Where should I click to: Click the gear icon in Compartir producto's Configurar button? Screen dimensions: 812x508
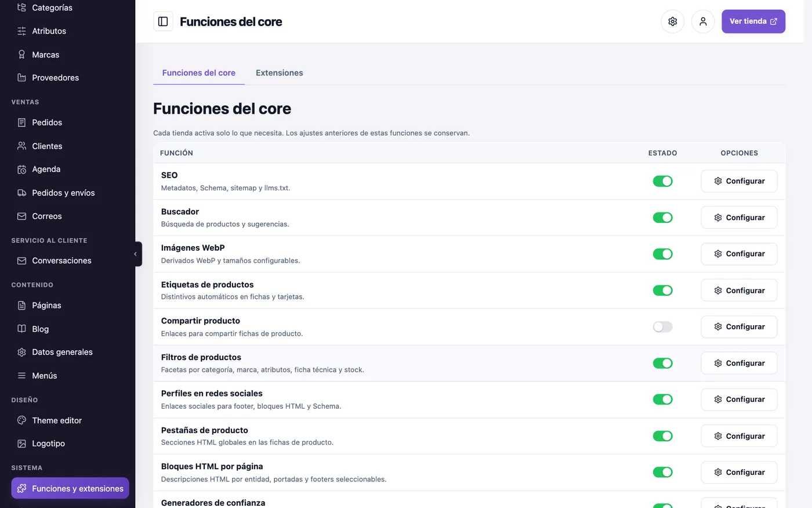click(718, 327)
